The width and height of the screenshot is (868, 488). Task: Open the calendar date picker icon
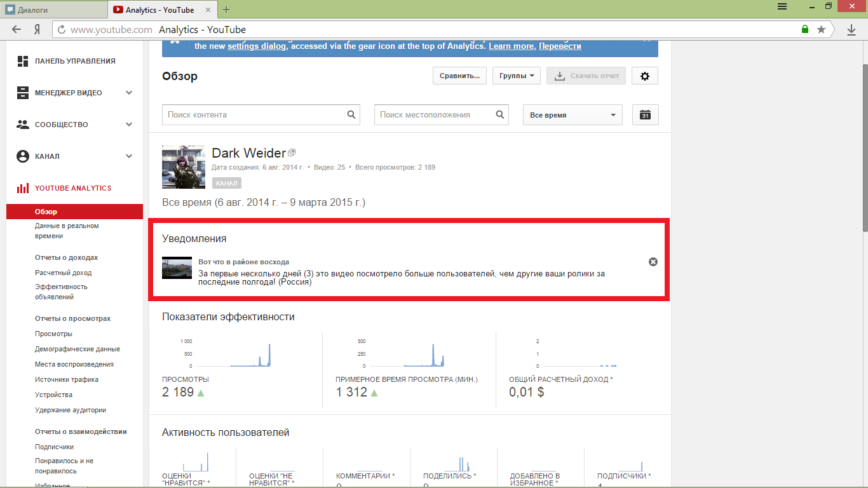(x=645, y=115)
